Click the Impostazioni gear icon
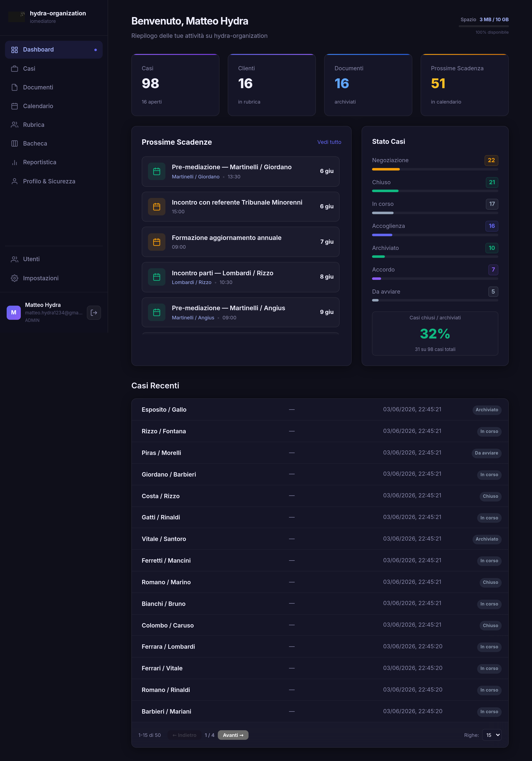The width and height of the screenshot is (532, 761). [14, 278]
